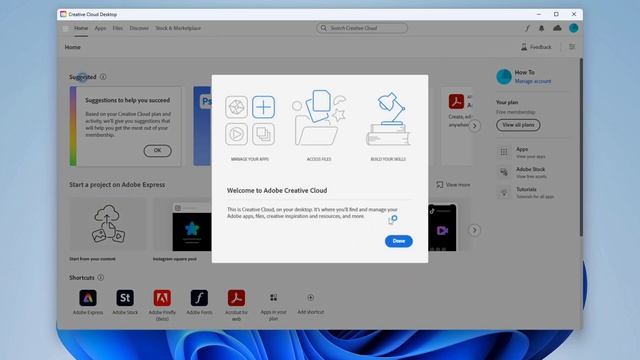Click the Done button in the welcome dialog

pos(398,241)
